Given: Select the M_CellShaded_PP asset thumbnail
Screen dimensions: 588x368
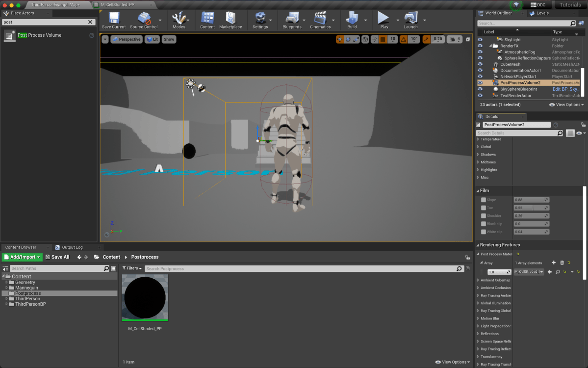Looking at the screenshot, I should coord(145,298).
